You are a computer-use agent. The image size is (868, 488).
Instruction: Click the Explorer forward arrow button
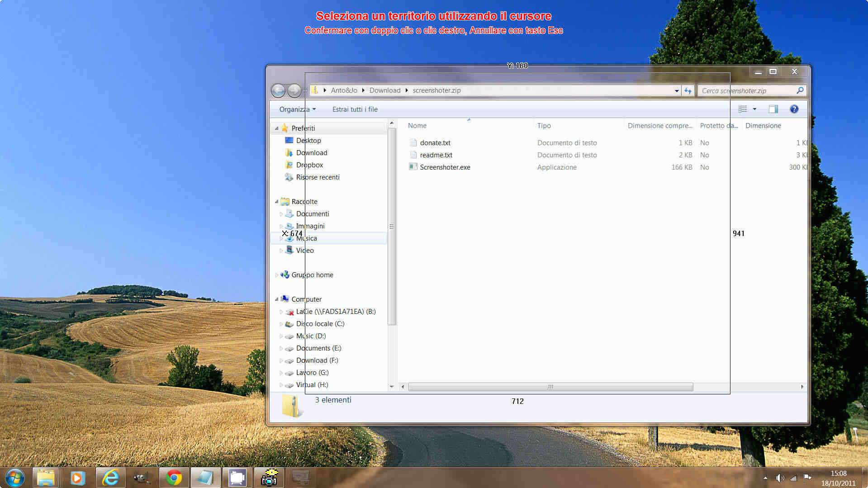point(294,91)
